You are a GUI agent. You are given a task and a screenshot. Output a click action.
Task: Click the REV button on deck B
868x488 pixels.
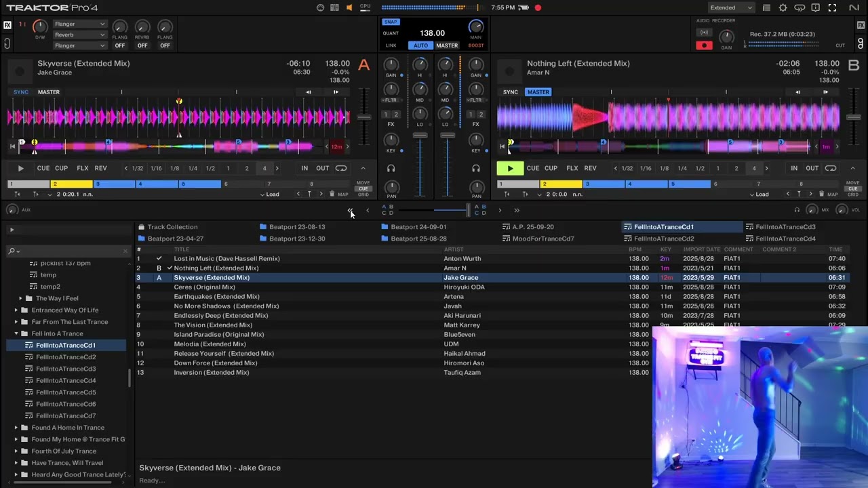(x=591, y=168)
